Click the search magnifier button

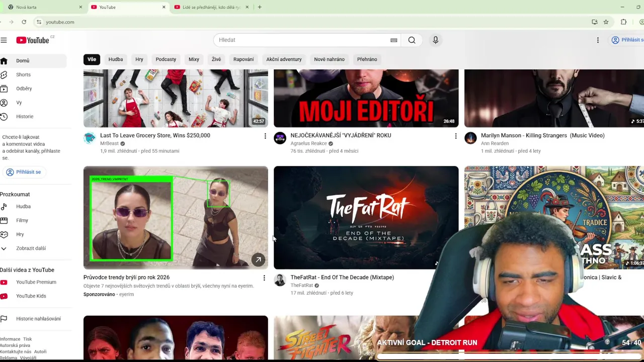coord(412,40)
